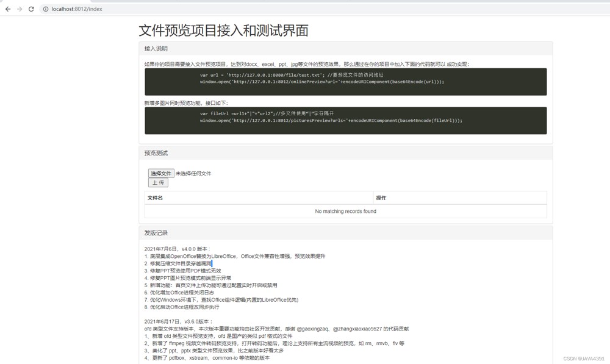Click the onlinePreview window.open code line
This screenshot has width=610, height=364.
(322, 82)
